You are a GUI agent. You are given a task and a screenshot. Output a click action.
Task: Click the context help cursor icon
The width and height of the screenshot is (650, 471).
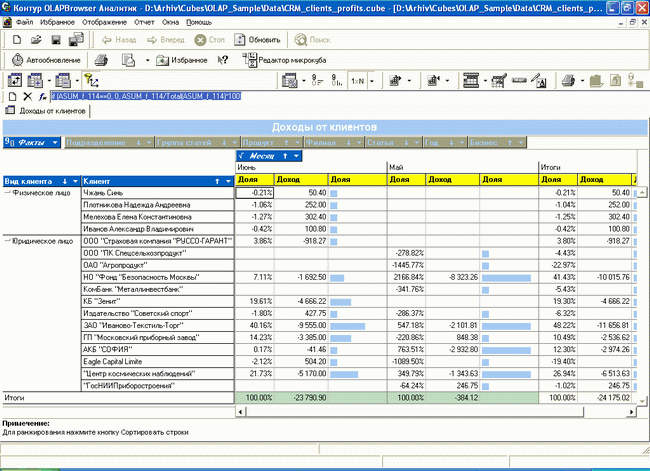[x=223, y=60]
